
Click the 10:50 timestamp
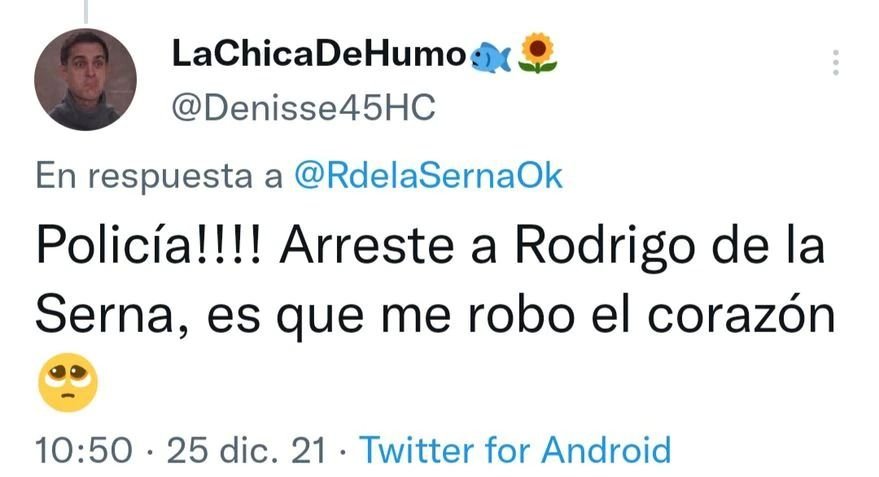click(84, 450)
